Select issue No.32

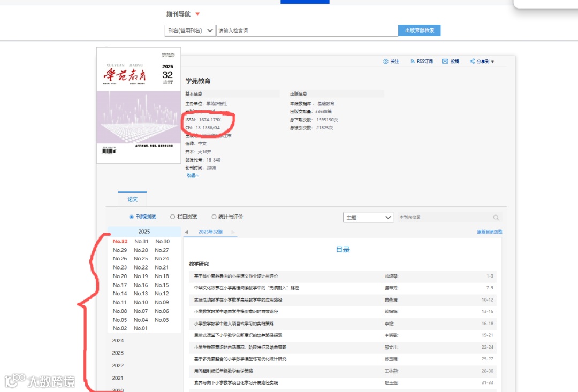pyautogui.click(x=120, y=241)
